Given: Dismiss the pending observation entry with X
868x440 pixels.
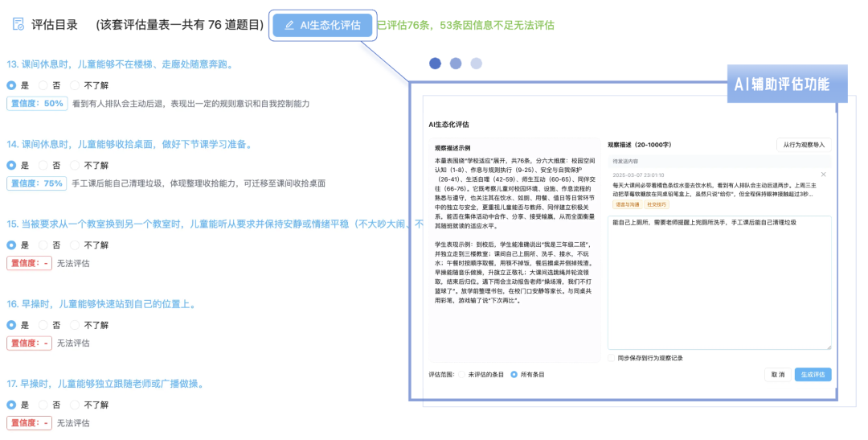Looking at the screenshot, I should [823, 175].
